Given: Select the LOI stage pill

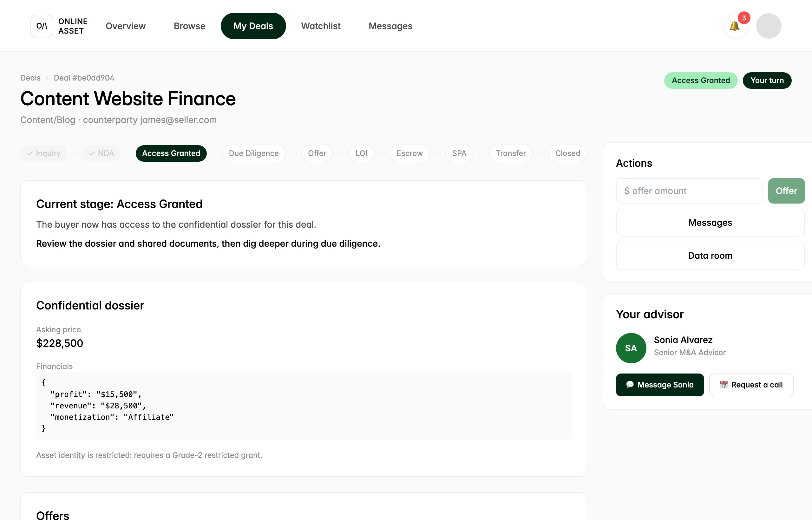Looking at the screenshot, I should (361, 153).
